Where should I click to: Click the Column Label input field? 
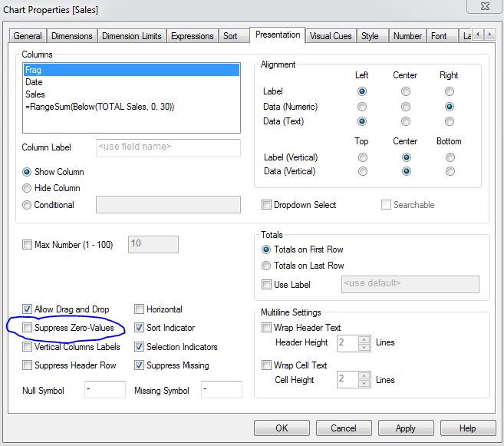(x=168, y=147)
